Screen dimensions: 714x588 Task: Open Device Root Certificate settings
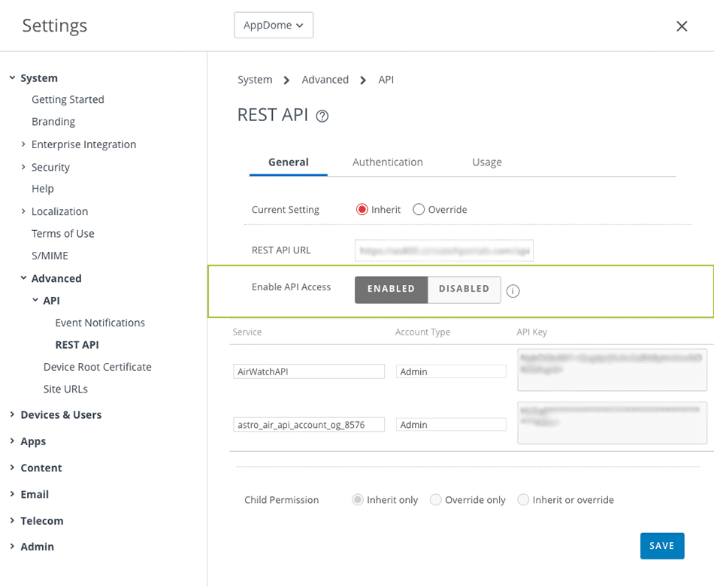[x=97, y=366]
